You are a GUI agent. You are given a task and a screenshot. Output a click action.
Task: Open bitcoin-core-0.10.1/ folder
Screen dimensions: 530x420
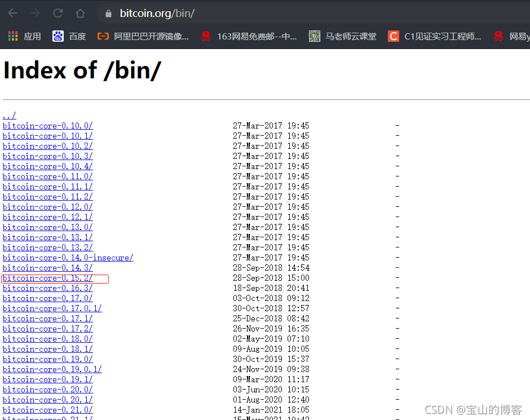48,136
